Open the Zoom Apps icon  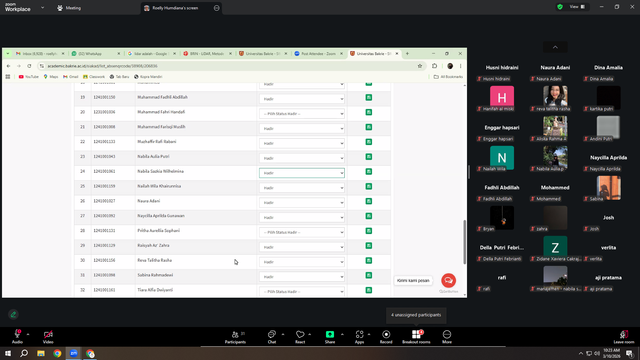click(x=359, y=336)
